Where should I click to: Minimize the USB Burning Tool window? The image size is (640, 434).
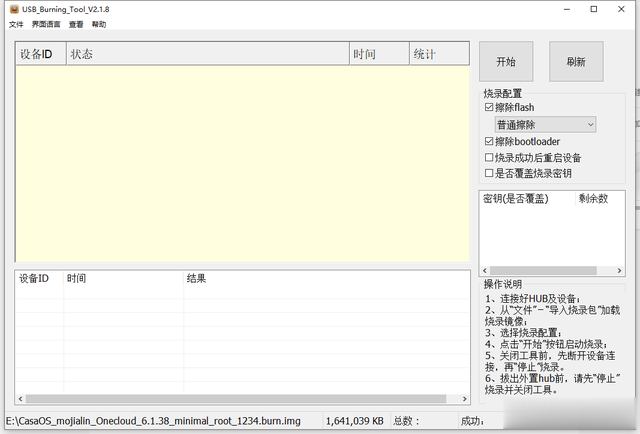pos(567,9)
